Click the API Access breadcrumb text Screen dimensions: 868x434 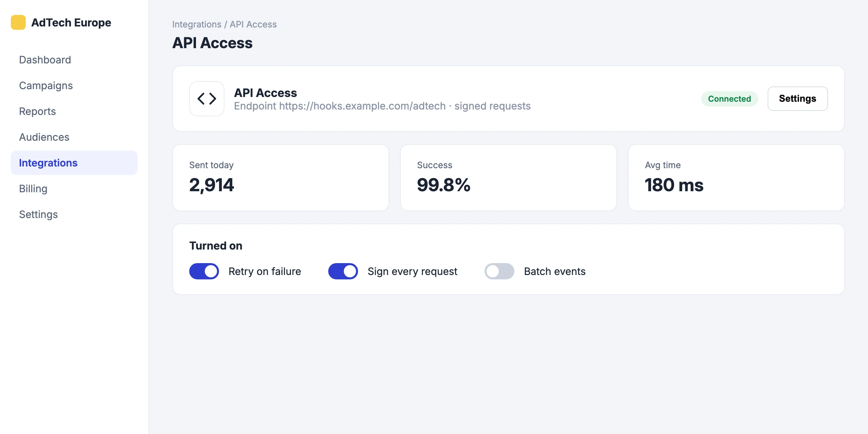[x=253, y=24]
